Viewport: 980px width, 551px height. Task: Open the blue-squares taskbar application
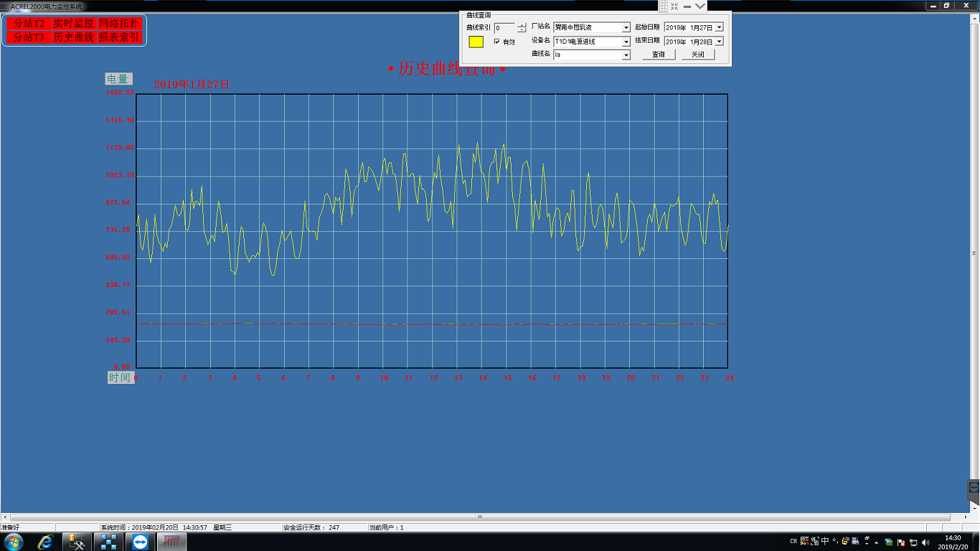(x=108, y=542)
